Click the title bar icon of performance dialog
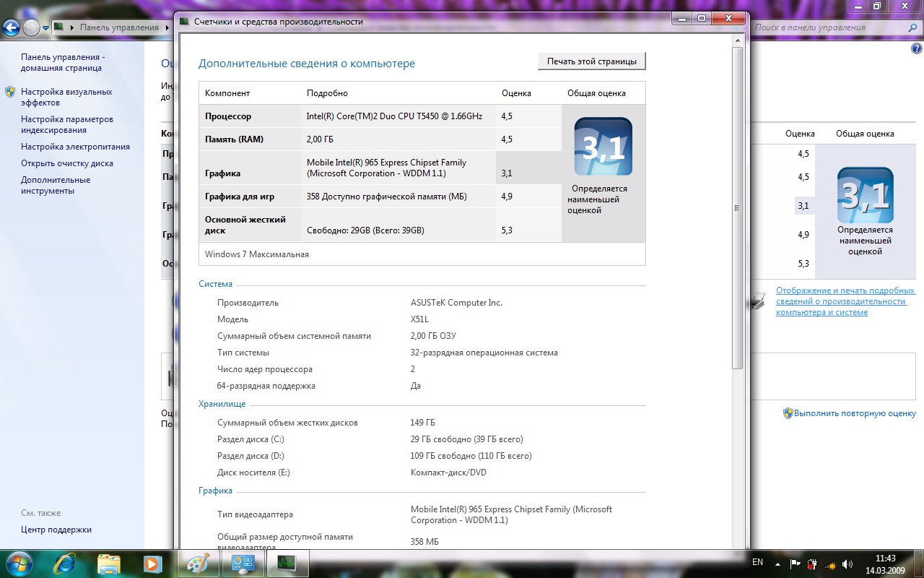 coord(184,22)
